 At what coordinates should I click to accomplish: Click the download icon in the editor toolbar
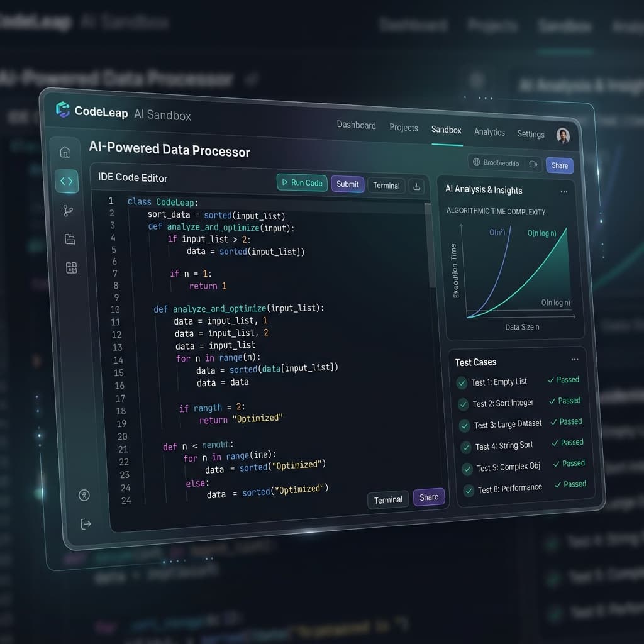(416, 186)
